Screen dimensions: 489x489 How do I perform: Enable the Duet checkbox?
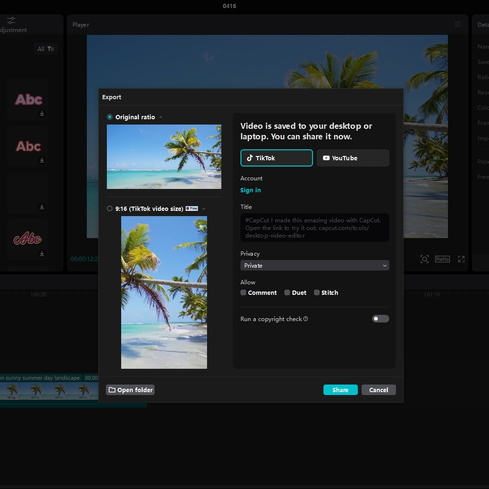pyautogui.click(x=287, y=293)
